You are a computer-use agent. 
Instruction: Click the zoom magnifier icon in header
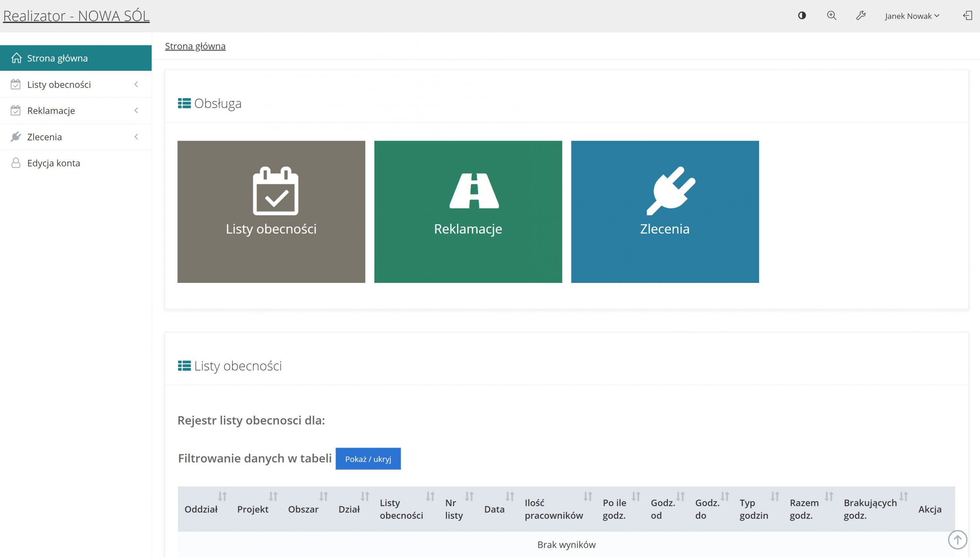click(x=831, y=16)
